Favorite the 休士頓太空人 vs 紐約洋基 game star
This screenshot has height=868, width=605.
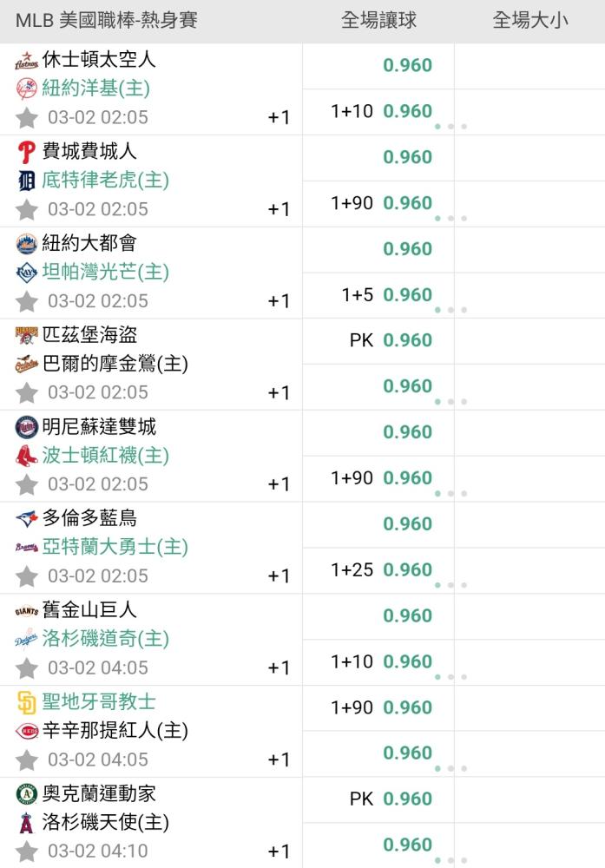[27, 118]
